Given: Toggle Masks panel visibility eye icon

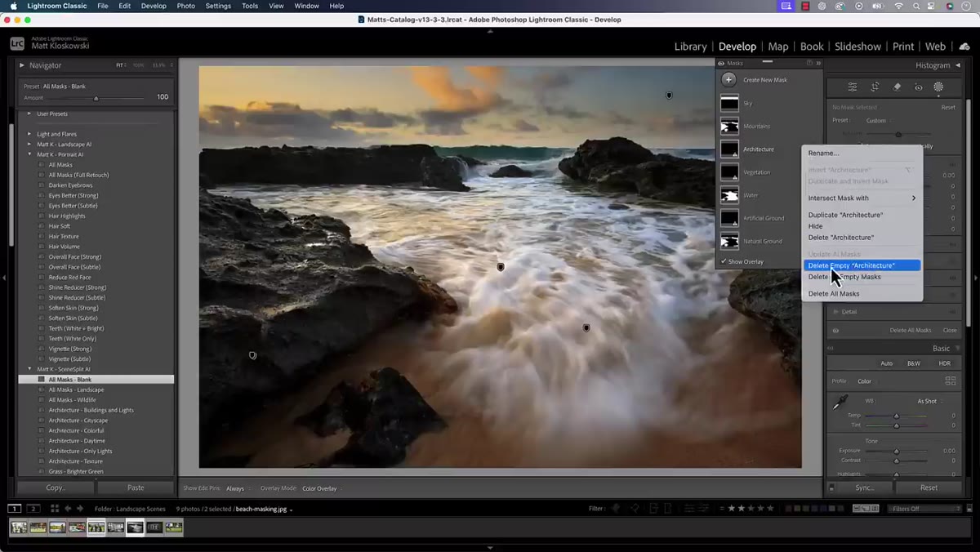Looking at the screenshot, I should click(x=721, y=63).
